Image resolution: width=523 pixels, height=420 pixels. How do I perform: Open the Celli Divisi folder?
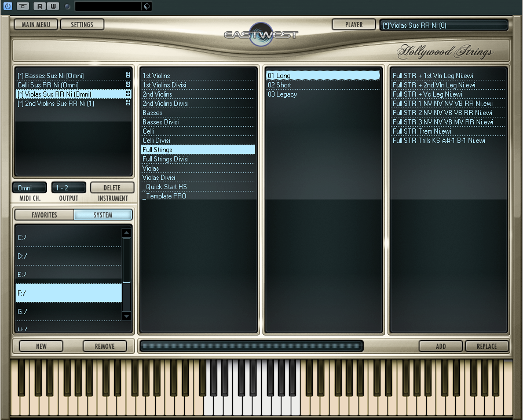pos(198,141)
